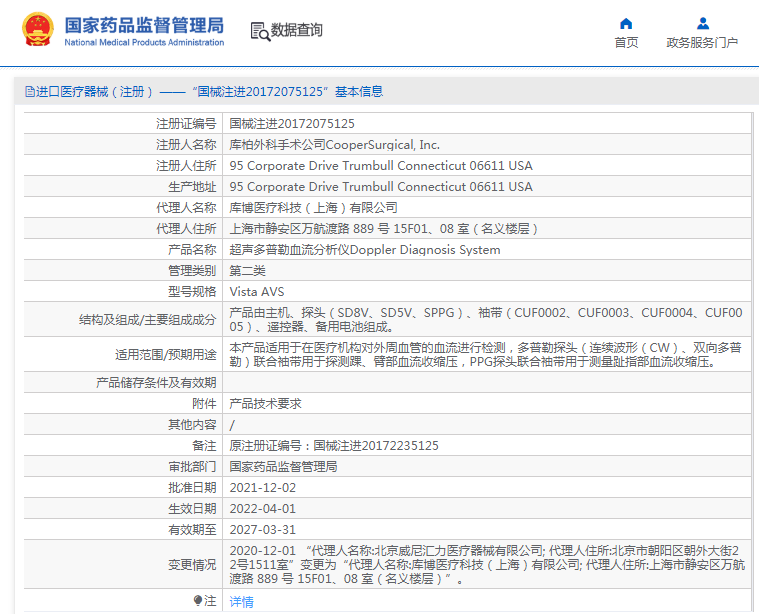Image resolution: width=759 pixels, height=614 pixels.
Task: Click the 型号规格 row label
Action: pos(192,292)
